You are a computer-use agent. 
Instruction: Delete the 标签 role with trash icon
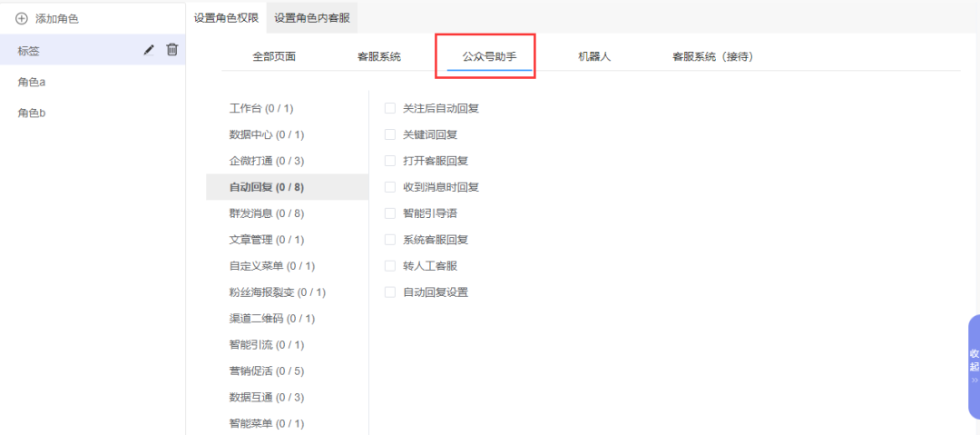click(171, 49)
